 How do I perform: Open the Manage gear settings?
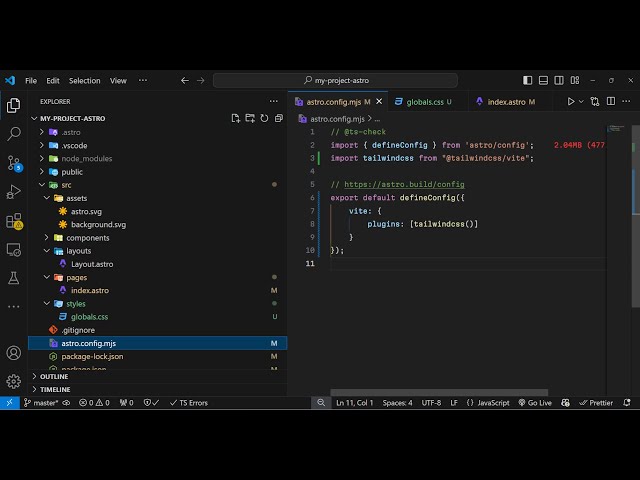[x=13, y=381]
